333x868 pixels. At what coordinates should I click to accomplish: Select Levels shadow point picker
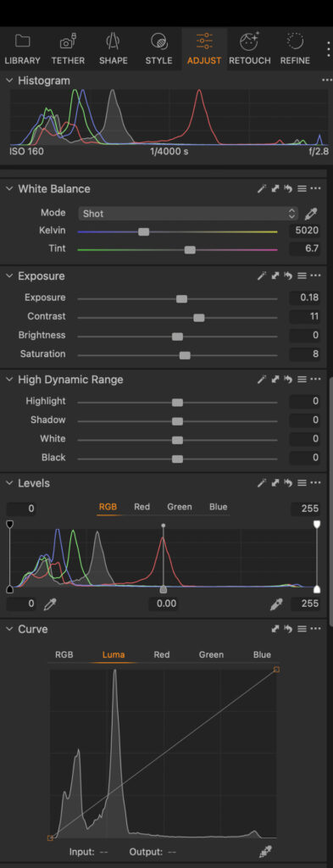click(50, 604)
